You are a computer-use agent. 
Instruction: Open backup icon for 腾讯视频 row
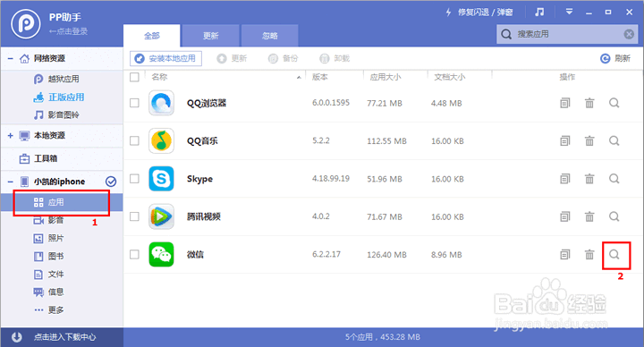tap(565, 216)
